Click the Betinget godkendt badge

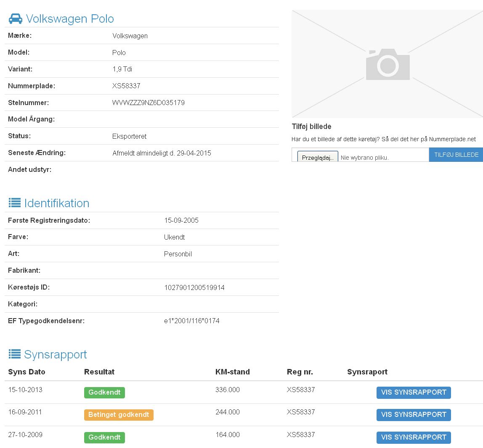point(119,415)
